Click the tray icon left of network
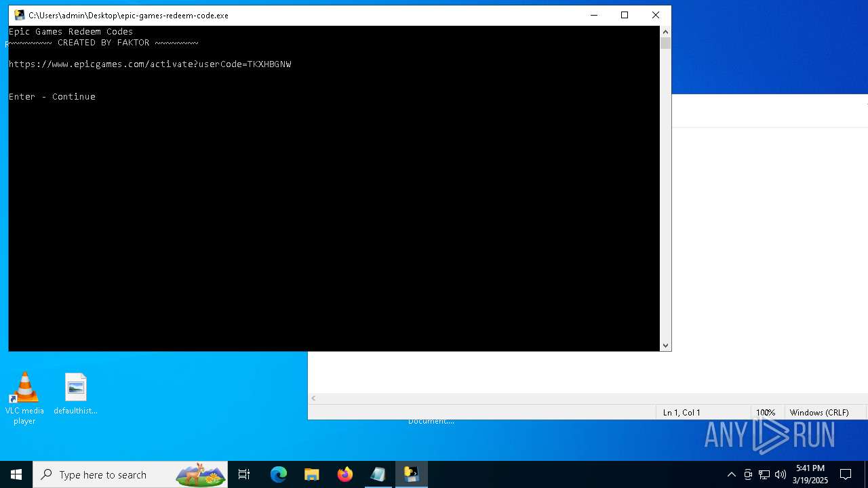868x488 pixels. (x=748, y=474)
